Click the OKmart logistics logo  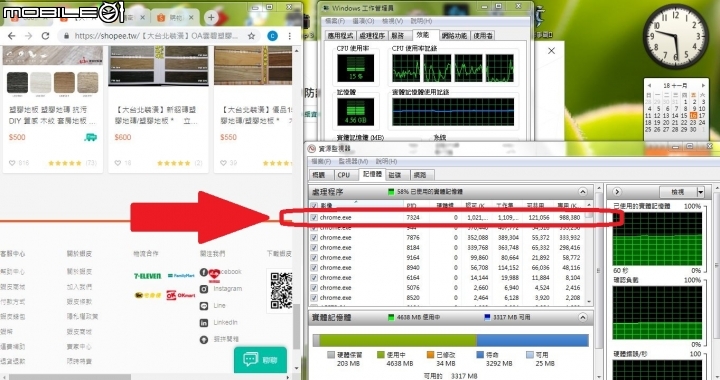click(x=180, y=295)
